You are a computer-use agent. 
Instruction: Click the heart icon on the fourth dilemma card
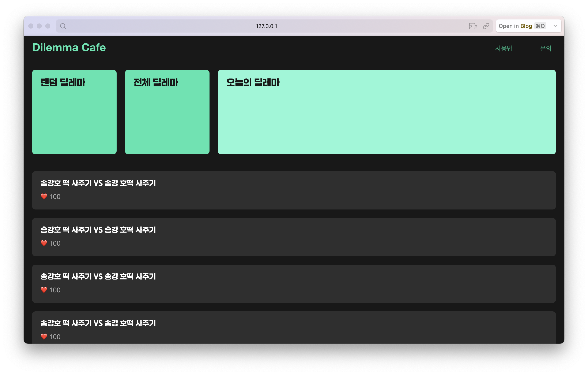point(44,337)
